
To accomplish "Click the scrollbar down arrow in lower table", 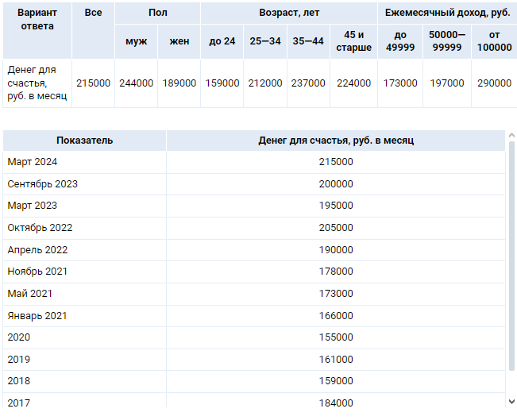I will pos(511,399).
